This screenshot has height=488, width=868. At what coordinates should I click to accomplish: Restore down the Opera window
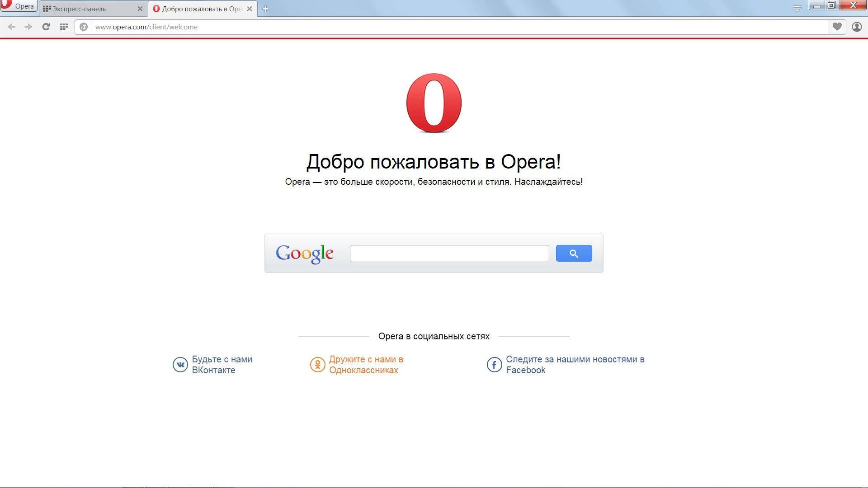[831, 5]
